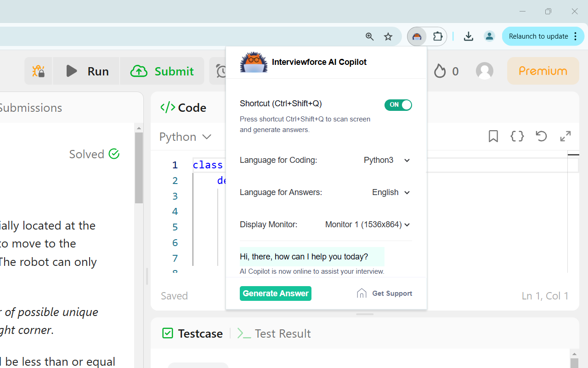Click the streak flame icon

point(440,71)
